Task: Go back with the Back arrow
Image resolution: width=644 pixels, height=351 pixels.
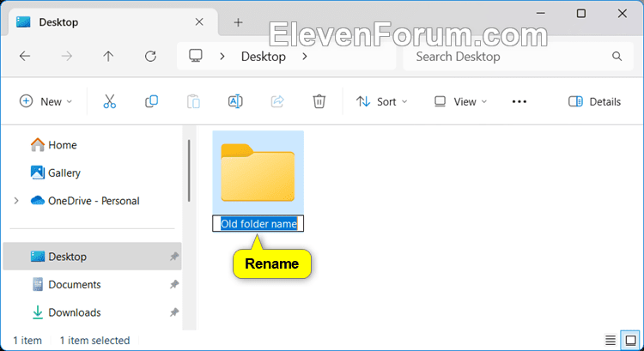Action: (x=25, y=57)
